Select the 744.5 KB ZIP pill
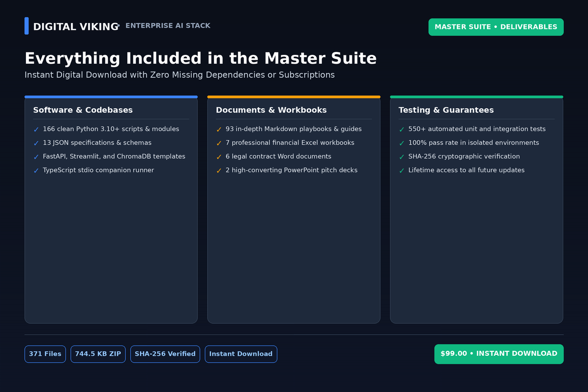588x392 pixels. coord(98,354)
